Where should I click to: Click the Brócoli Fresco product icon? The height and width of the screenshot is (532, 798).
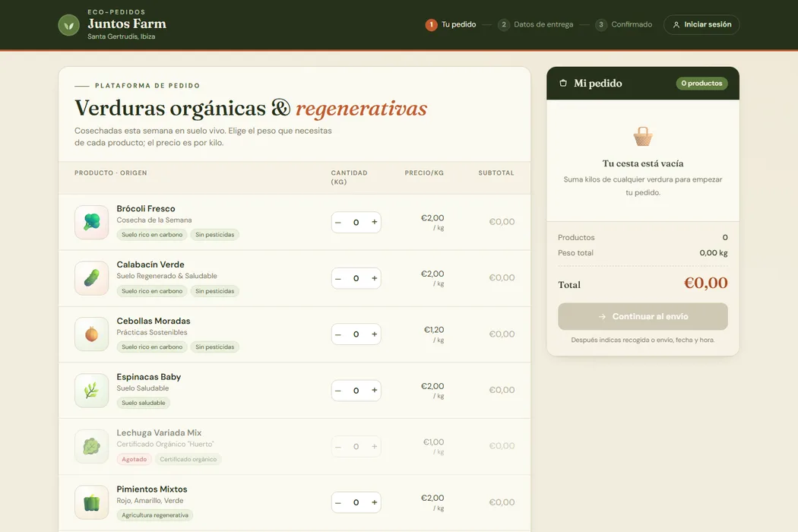tap(92, 222)
